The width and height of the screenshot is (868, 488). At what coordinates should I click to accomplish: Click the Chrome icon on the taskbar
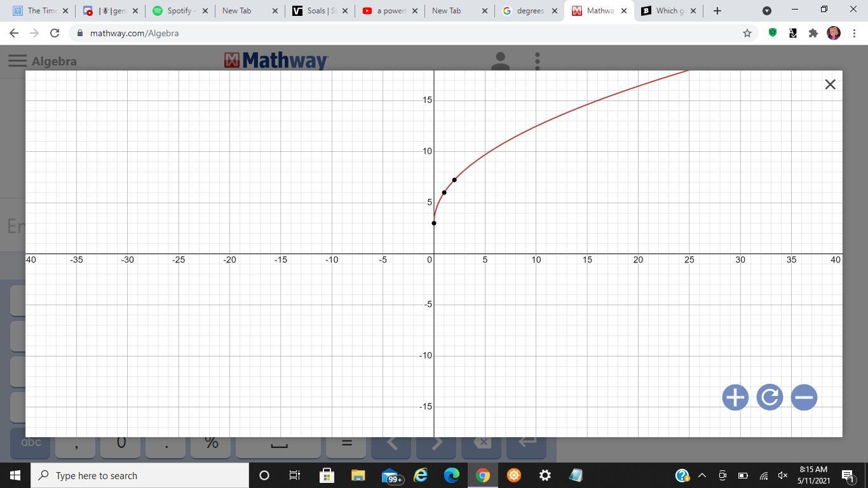(x=483, y=475)
